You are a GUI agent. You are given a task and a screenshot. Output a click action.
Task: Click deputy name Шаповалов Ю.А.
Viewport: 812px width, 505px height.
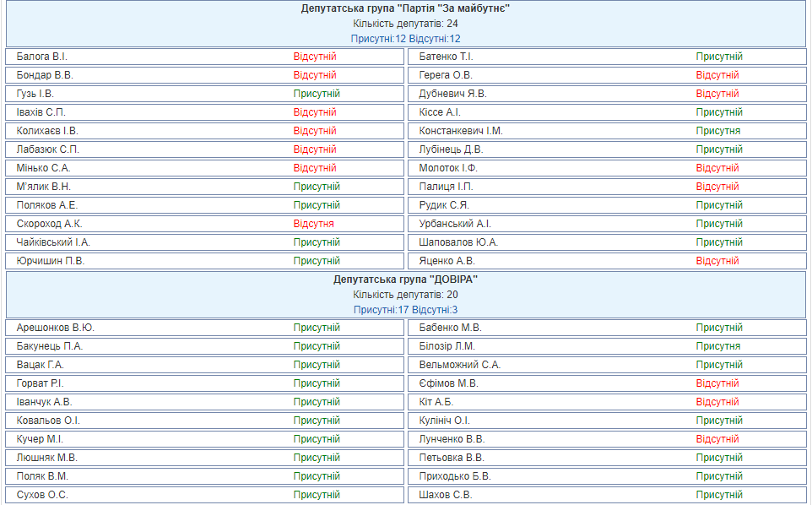click(458, 242)
